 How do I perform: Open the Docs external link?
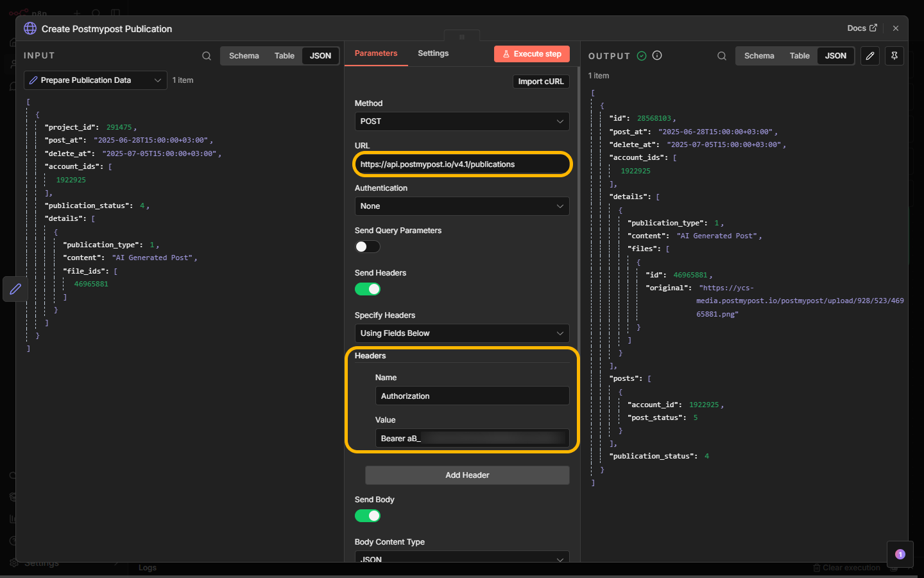862,28
